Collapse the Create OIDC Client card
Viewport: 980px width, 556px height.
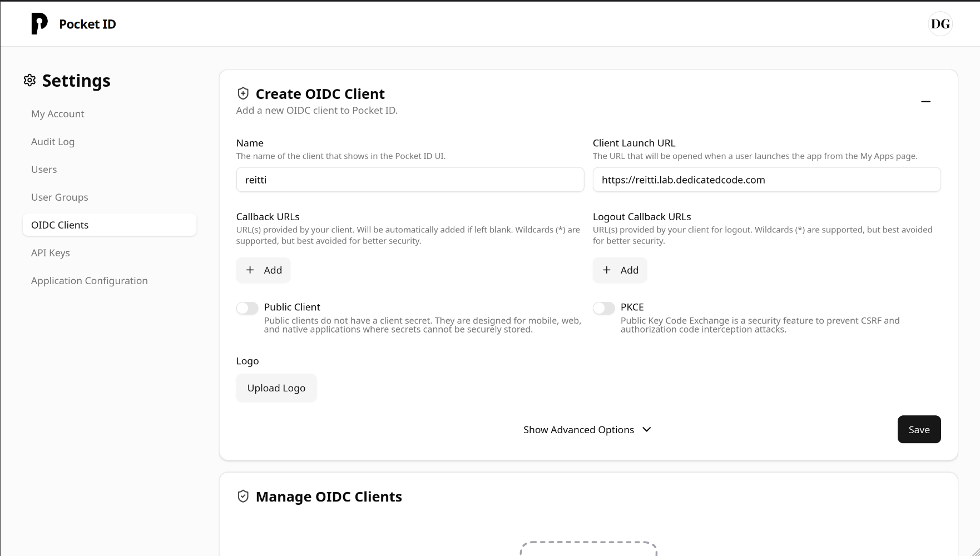(925, 102)
